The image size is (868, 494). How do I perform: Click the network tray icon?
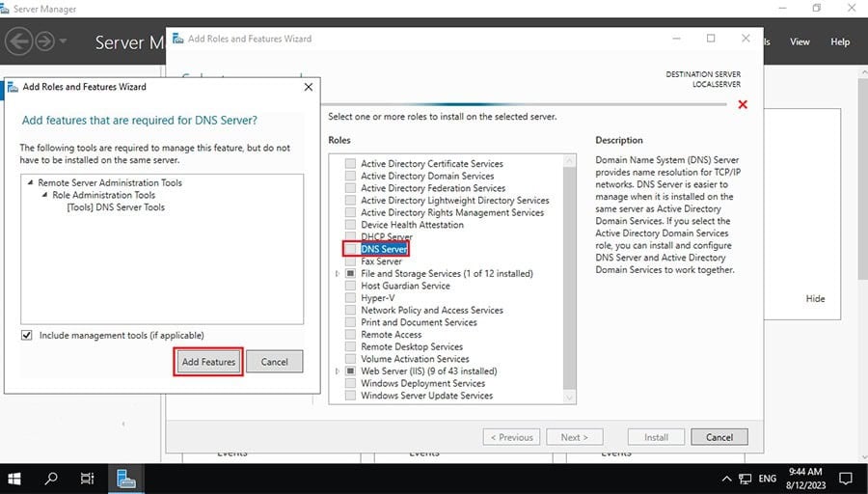tap(746, 479)
